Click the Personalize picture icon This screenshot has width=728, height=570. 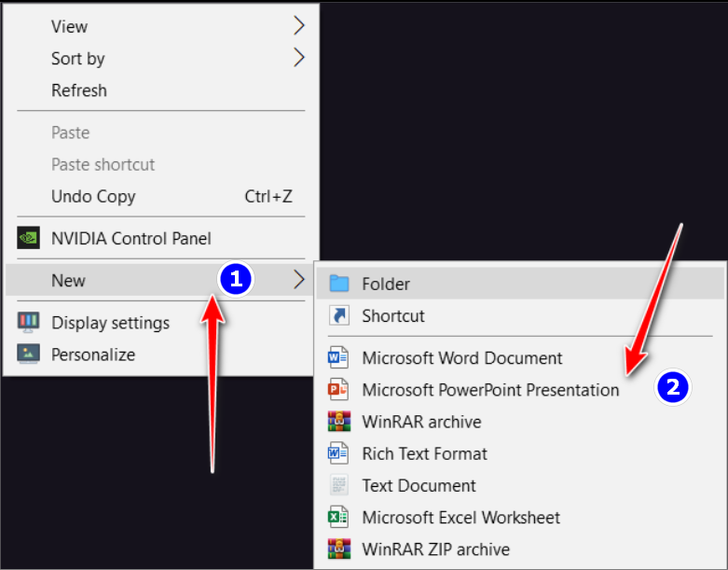pyautogui.click(x=29, y=355)
